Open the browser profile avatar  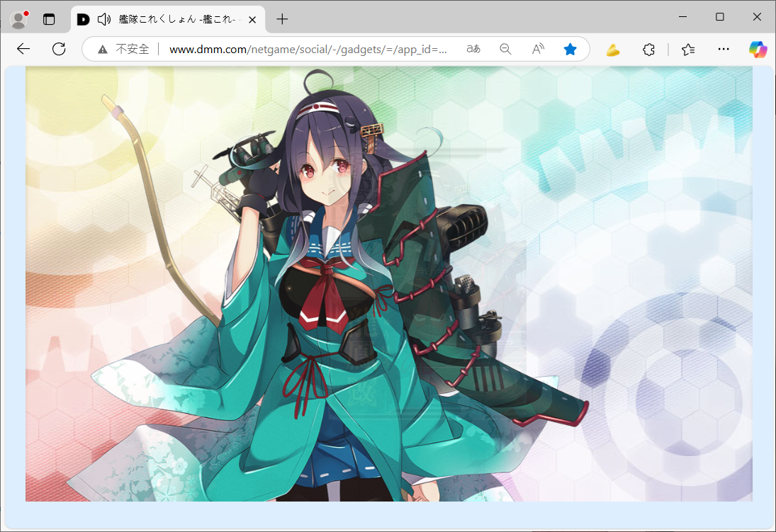pyautogui.click(x=19, y=19)
